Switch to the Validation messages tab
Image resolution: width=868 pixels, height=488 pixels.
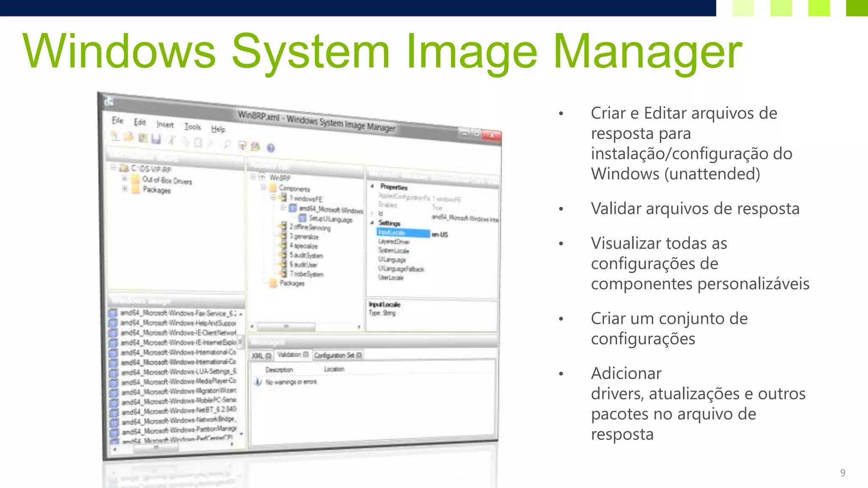click(293, 355)
